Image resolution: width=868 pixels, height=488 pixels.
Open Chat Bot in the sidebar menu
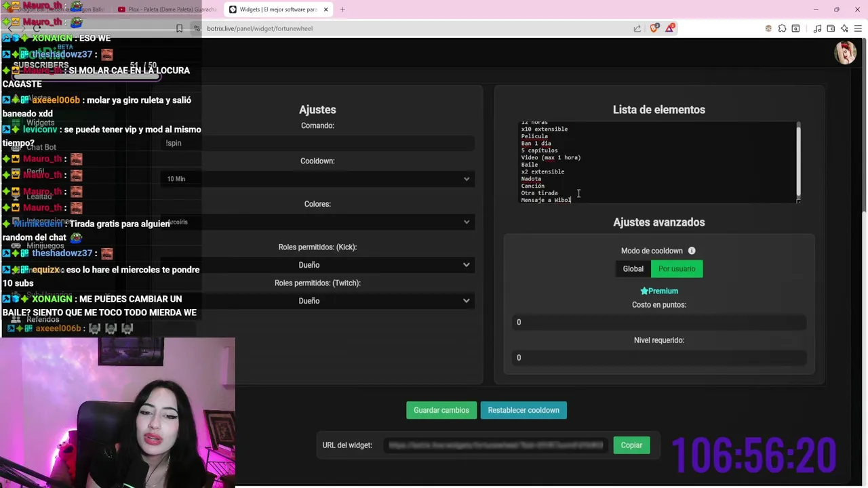click(41, 147)
